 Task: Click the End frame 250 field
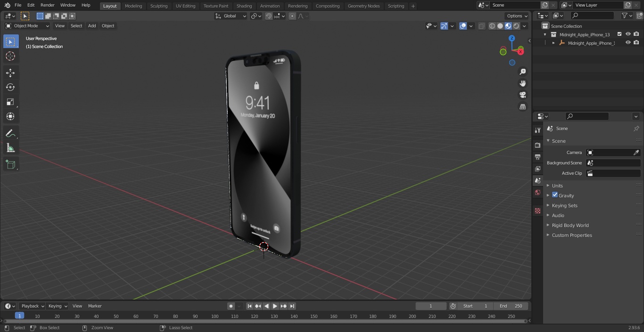(x=511, y=306)
